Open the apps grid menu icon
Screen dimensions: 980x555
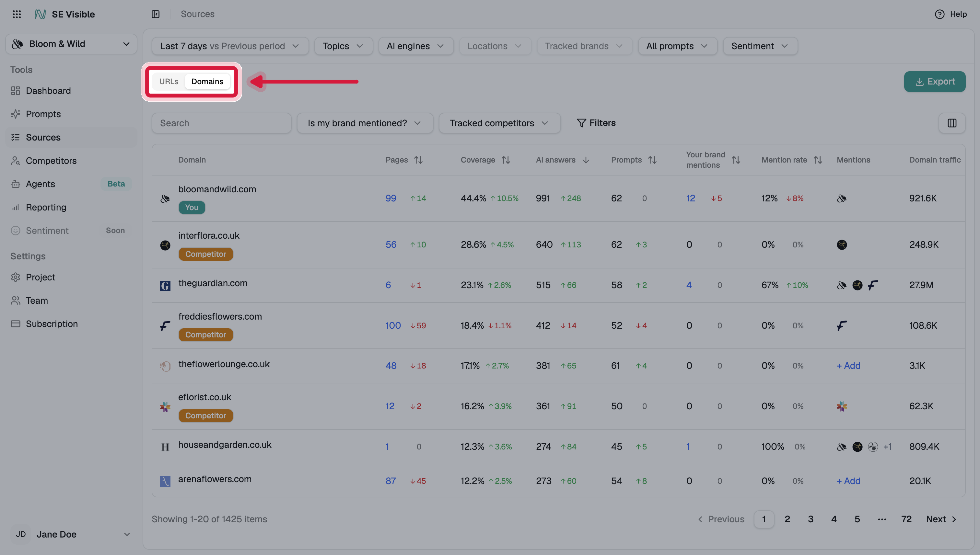17,14
